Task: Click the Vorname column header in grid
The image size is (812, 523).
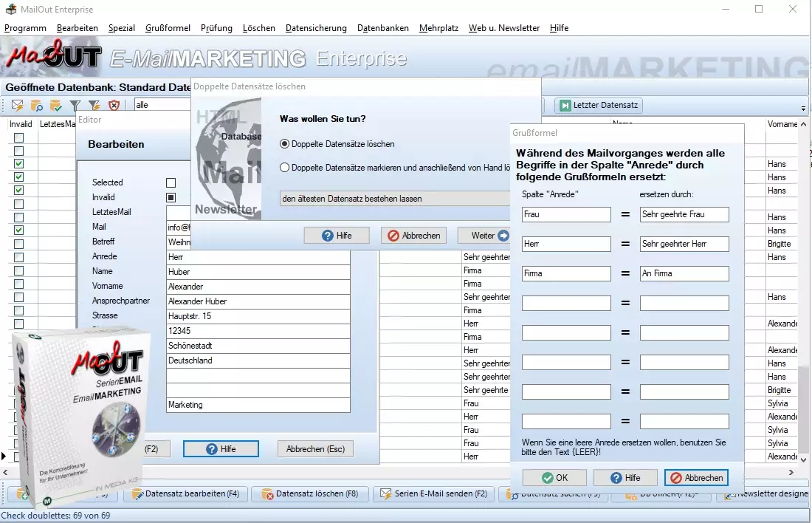Action: point(782,124)
